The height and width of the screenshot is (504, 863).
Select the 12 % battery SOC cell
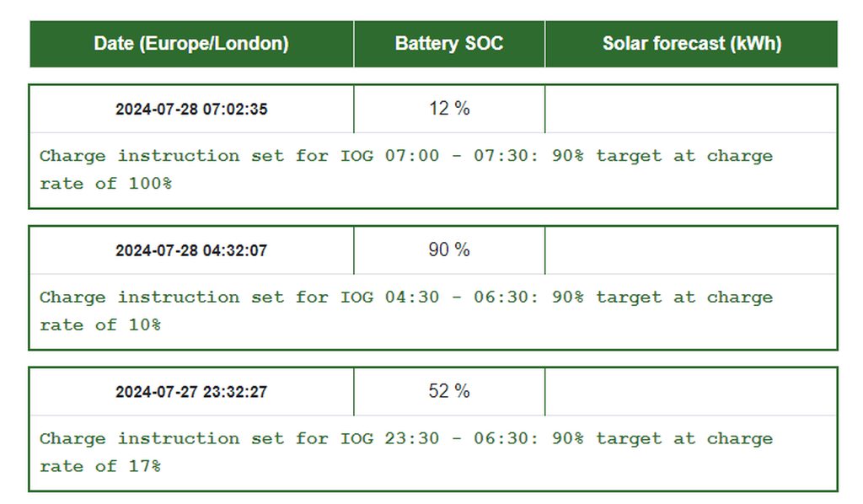click(x=449, y=109)
